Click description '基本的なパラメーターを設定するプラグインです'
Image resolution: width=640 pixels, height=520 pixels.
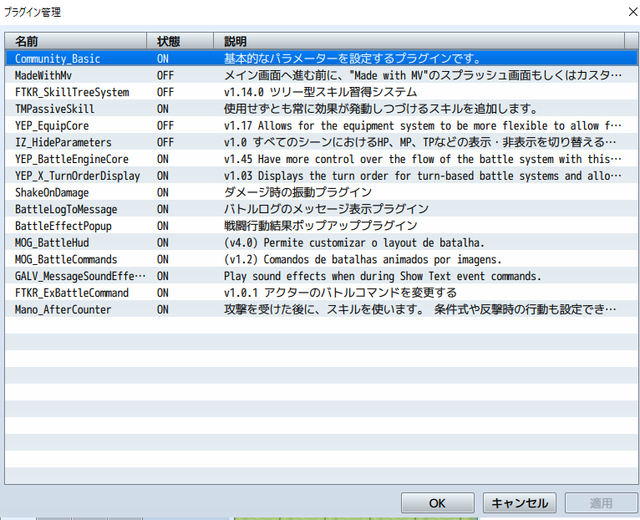349,59
